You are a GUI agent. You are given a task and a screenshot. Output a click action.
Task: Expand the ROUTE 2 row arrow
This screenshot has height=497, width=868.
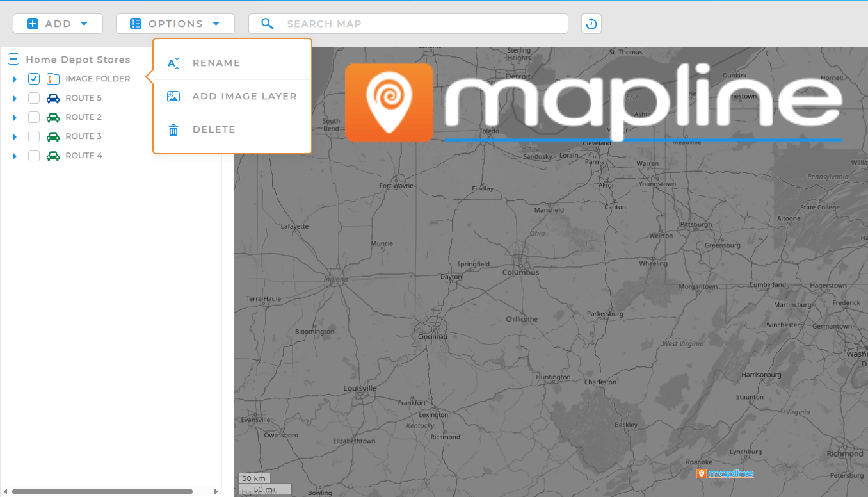(15, 117)
